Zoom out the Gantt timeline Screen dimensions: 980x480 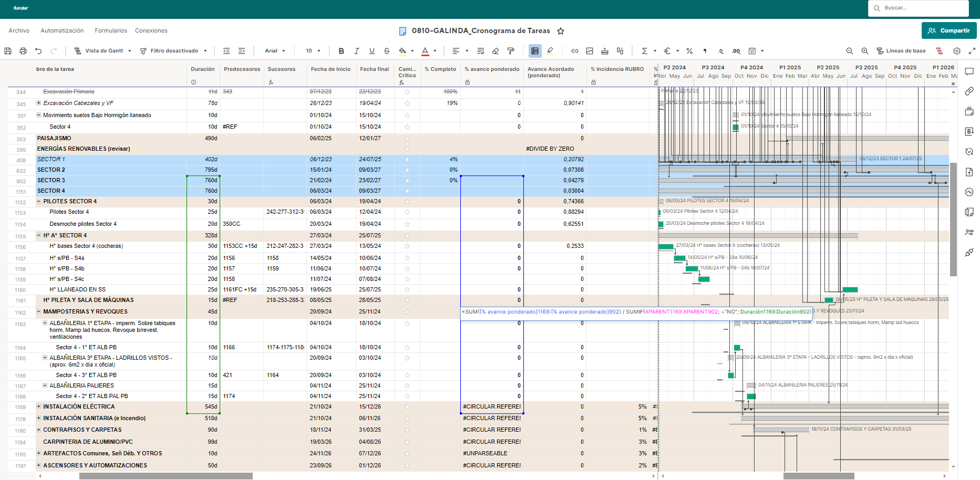[x=850, y=51]
